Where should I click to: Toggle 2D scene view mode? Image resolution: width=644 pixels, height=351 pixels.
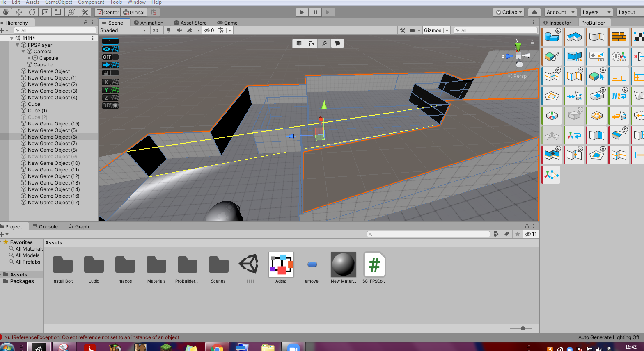[156, 30]
